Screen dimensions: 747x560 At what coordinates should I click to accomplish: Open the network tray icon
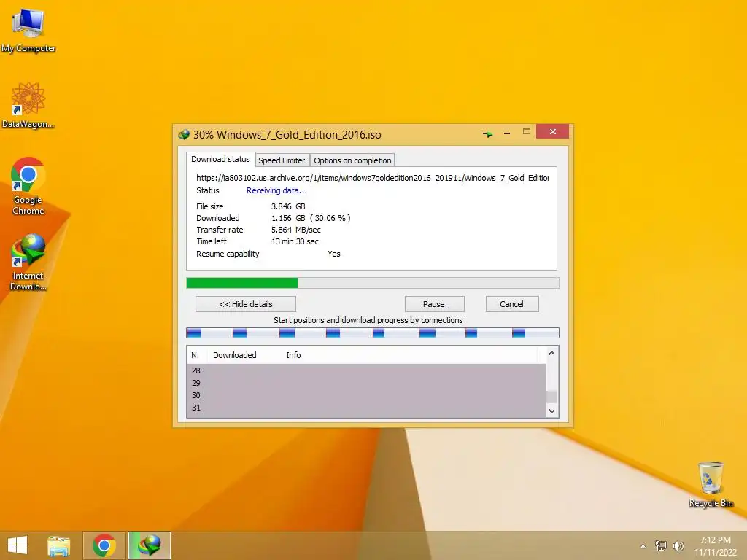[661, 546]
